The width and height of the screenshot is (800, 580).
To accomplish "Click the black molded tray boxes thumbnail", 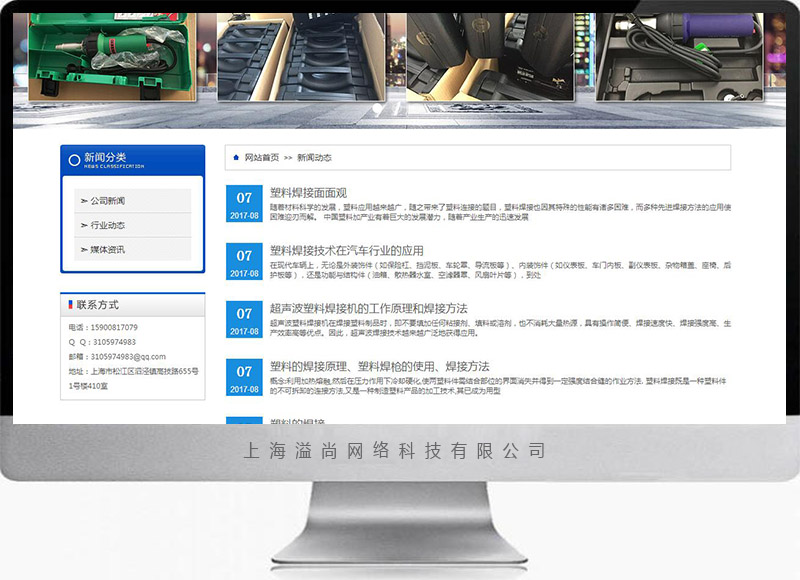I will [301, 57].
